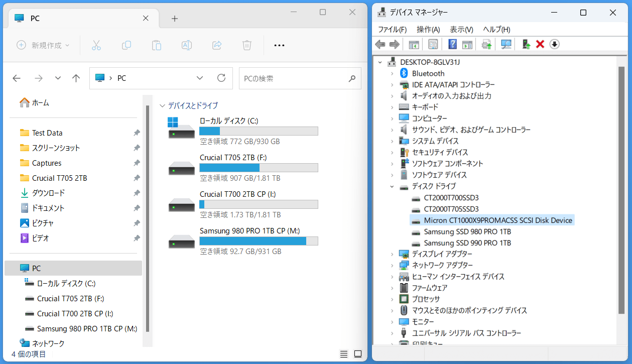632x364 pixels.
Task: Select Crucial T700 2TB CP (I:) drive tile
Action: [243, 204]
